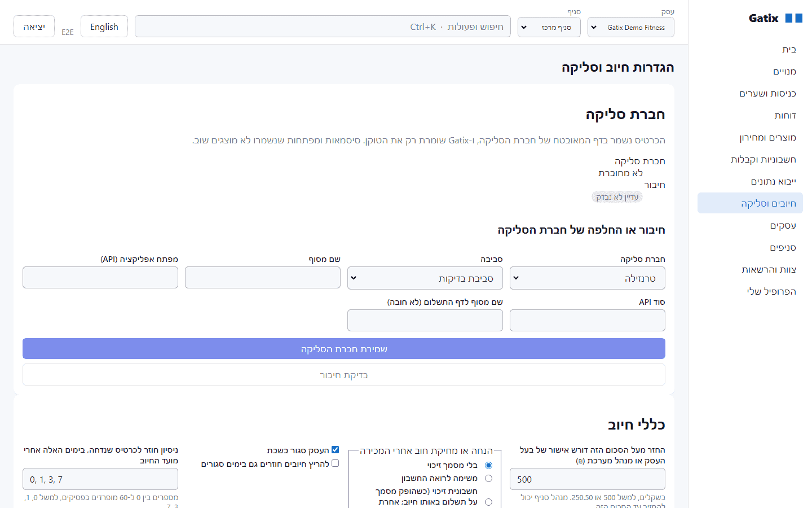
Task: Click שמירת חברת הסליקה button
Action: coord(344,349)
